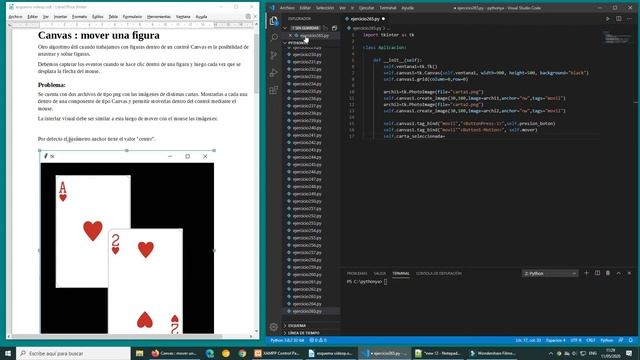Click Espacios: 4 indentation in status bar
This screenshot has height=360, width=640.
click(x=556, y=340)
